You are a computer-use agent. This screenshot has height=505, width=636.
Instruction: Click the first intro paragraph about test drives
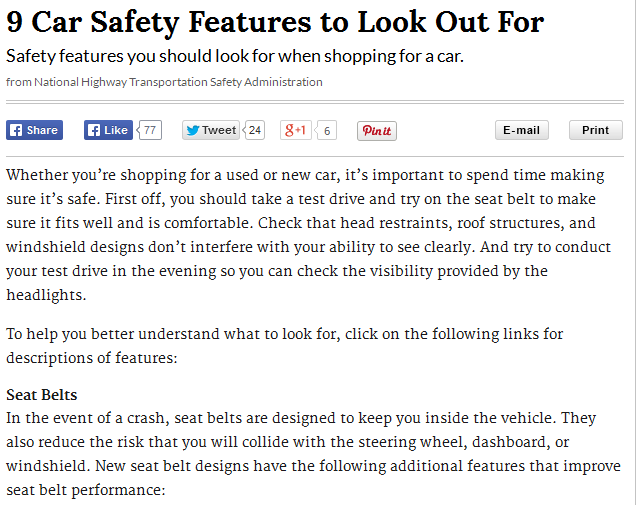pyautogui.click(x=308, y=235)
